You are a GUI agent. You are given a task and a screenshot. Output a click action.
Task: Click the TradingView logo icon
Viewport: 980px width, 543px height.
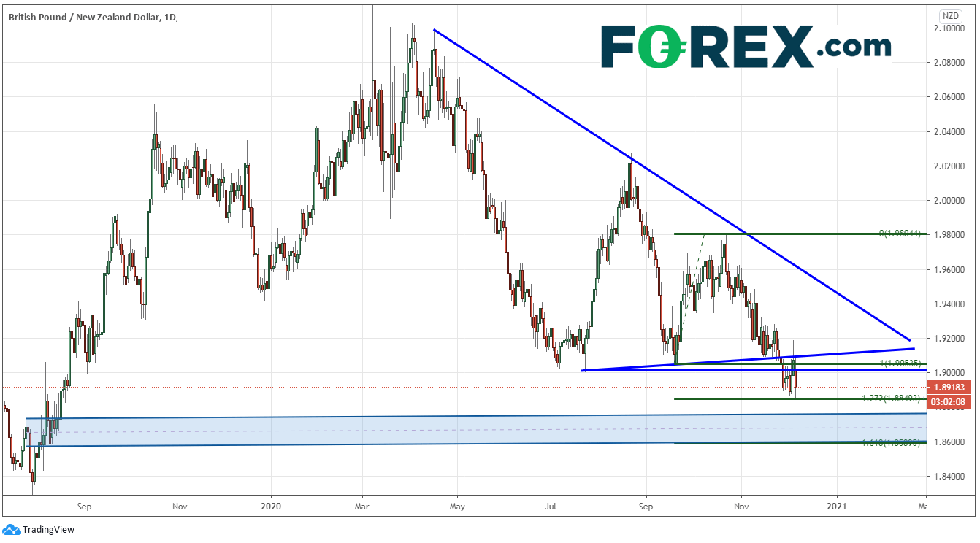(x=11, y=529)
